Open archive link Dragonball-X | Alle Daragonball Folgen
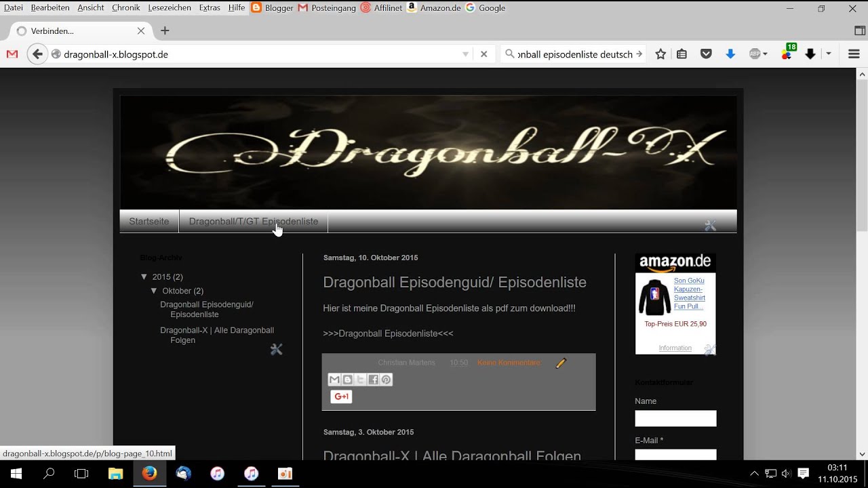The width and height of the screenshot is (868, 488). pos(217,335)
